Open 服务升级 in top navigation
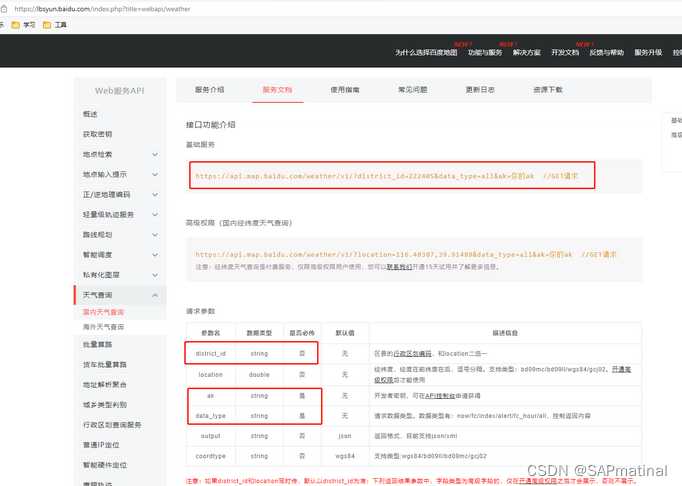 point(648,53)
